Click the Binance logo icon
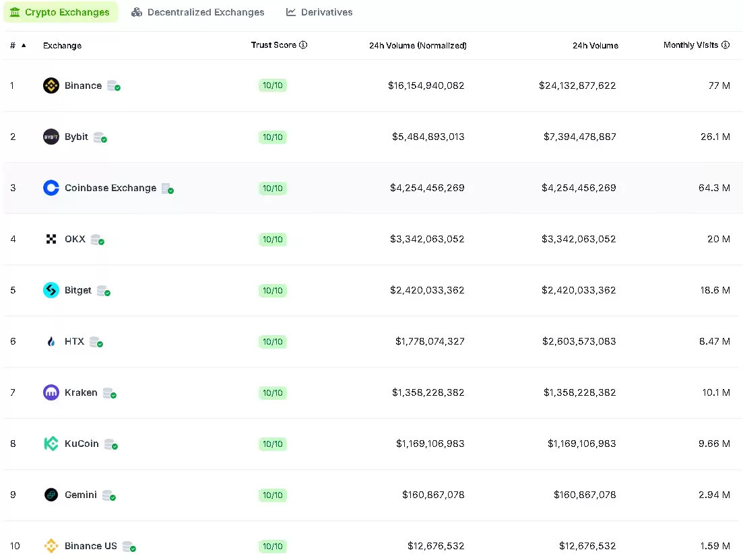Viewport: 743px width, 560px height. point(51,85)
